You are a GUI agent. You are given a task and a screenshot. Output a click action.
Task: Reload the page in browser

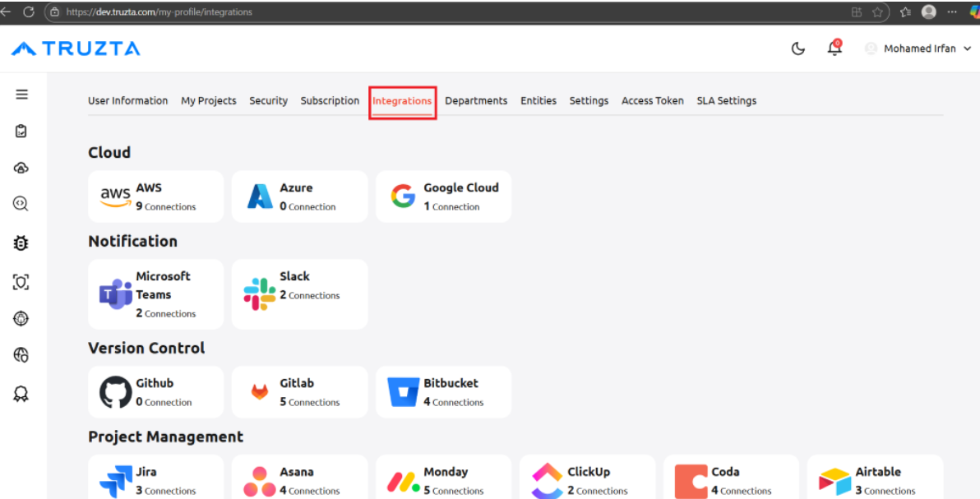29,12
